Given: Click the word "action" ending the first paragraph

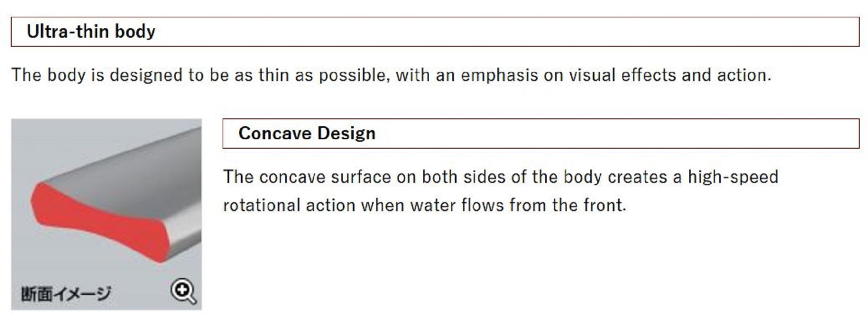Looking at the screenshot, I should tap(743, 75).
